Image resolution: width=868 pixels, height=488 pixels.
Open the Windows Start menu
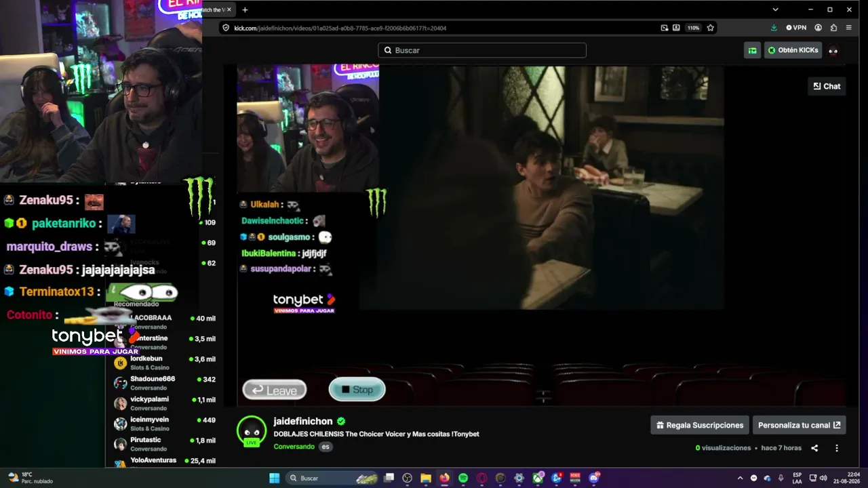click(275, 478)
